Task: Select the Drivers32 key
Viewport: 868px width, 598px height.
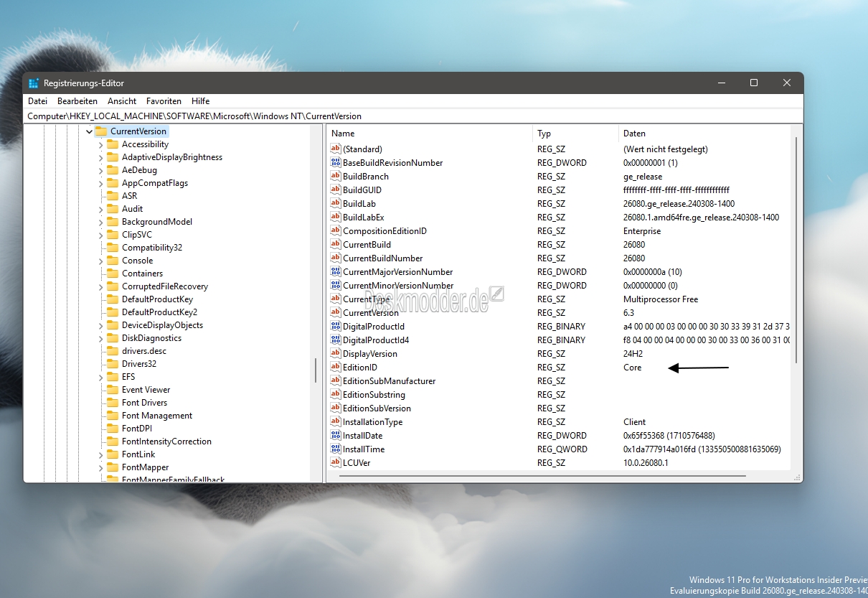Action: 139,364
